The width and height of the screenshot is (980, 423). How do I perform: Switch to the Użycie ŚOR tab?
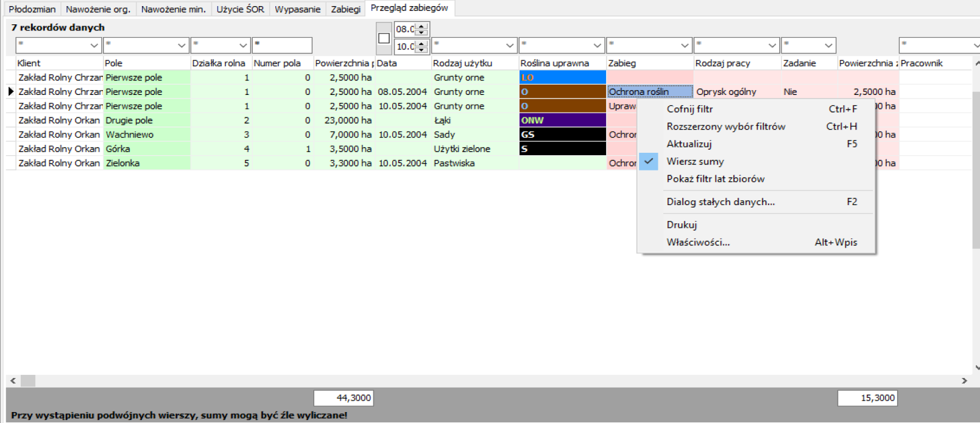pyautogui.click(x=240, y=9)
